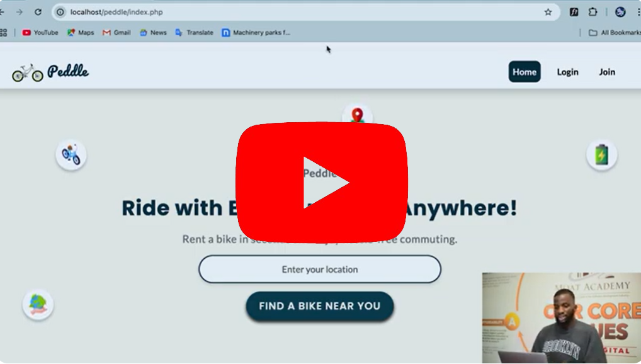This screenshot has height=364, width=641.
Task: Open the Login page
Action: tap(567, 72)
